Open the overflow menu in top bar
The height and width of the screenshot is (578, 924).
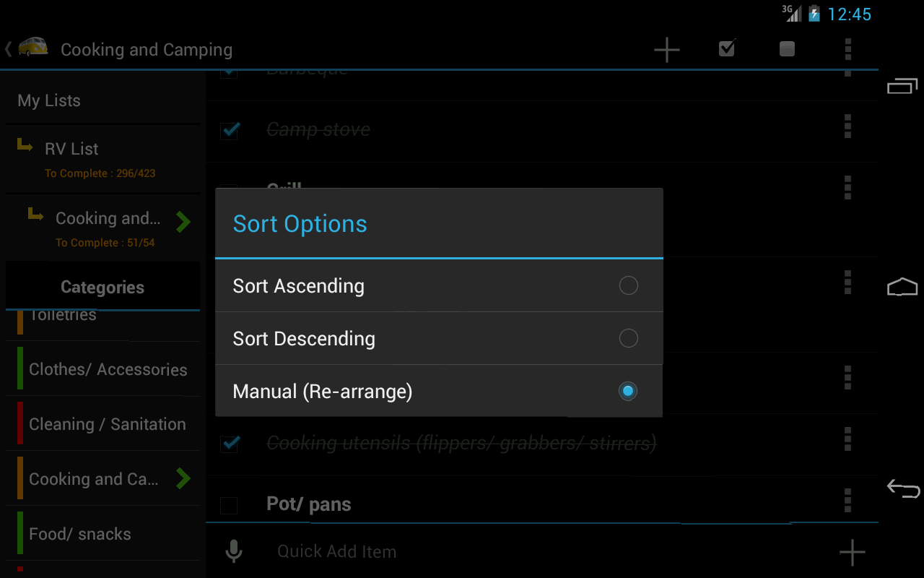[847, 48]
